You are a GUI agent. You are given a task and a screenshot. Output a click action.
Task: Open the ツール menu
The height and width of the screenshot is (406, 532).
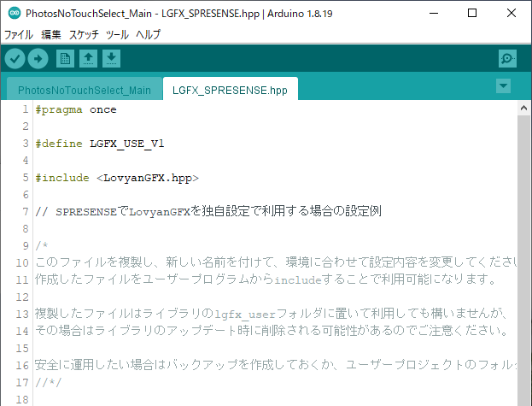coord(117,35)
